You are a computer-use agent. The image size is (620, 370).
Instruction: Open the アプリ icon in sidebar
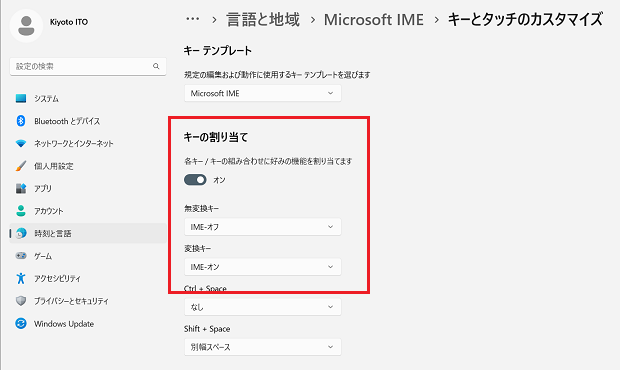pyautogui.click(x=21, y=189)
